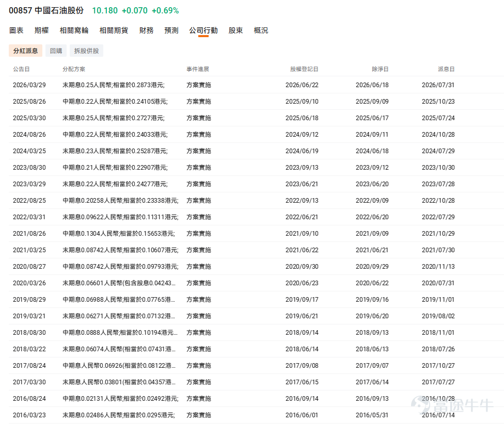The width and height of the screenshot is (504, 424).
Task: Open the 概況 tab
Action: point(261,30)
